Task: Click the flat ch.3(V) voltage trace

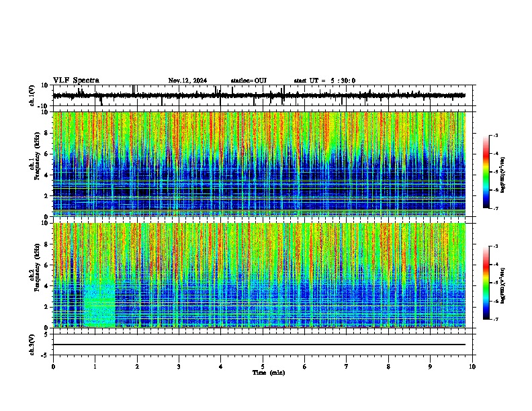Action: click(259, 345)
